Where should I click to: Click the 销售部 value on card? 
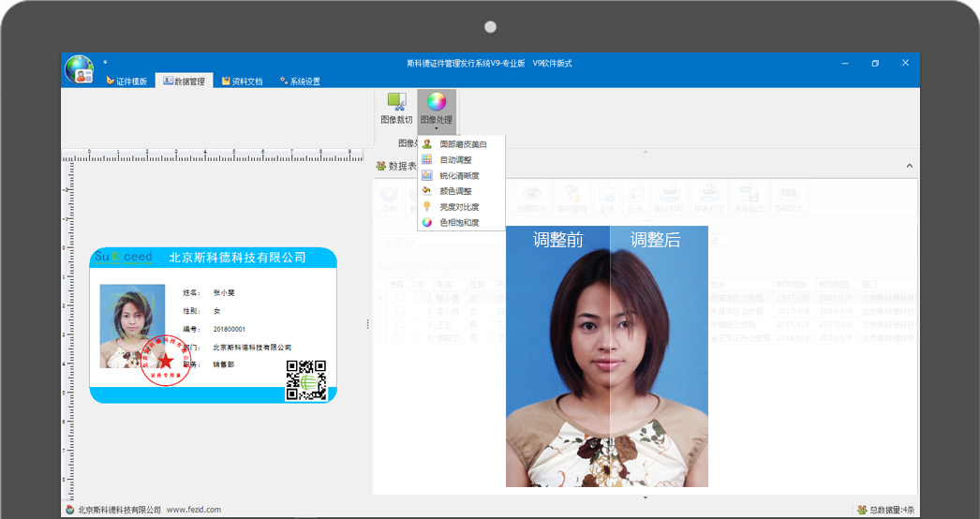pyautogui.click(x=224, y=364)
